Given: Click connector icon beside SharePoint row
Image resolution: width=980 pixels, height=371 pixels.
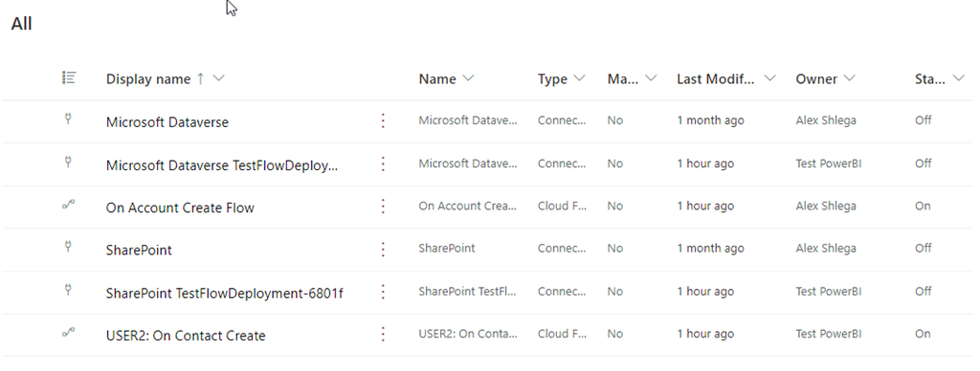Looking at the screenshot, I should pos(68,247).
